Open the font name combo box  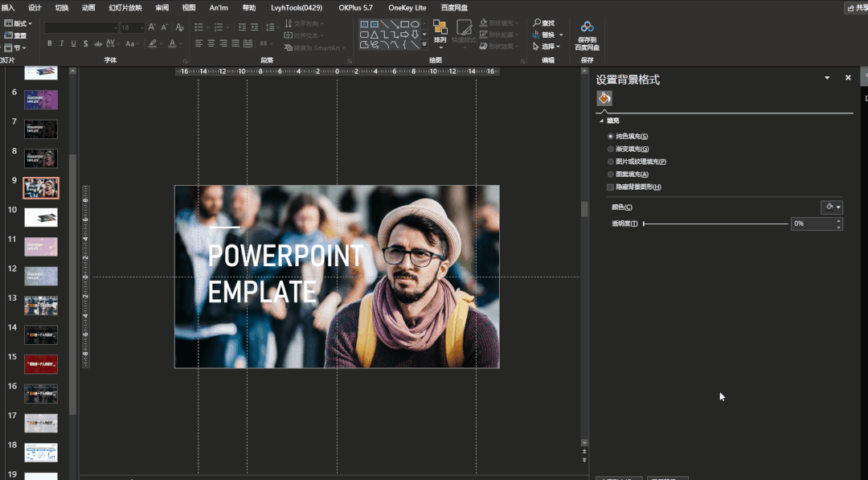click(x=81, y=27)
